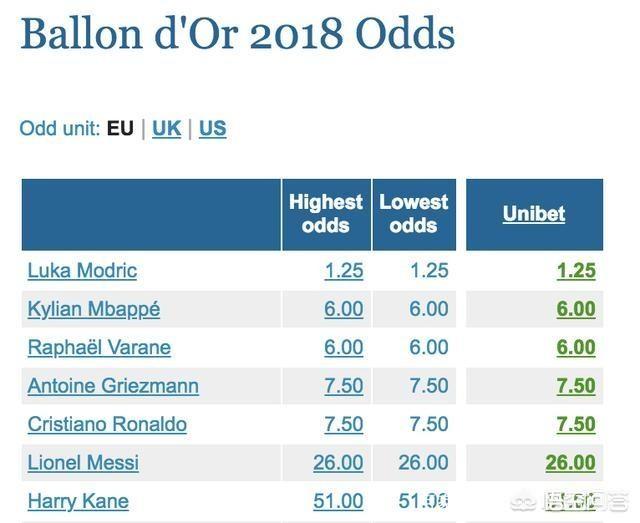This screenshot has height=523, width=640.
Task: Click Mbappé's highest odds 6.00
Action: click(x=343, y=309)
